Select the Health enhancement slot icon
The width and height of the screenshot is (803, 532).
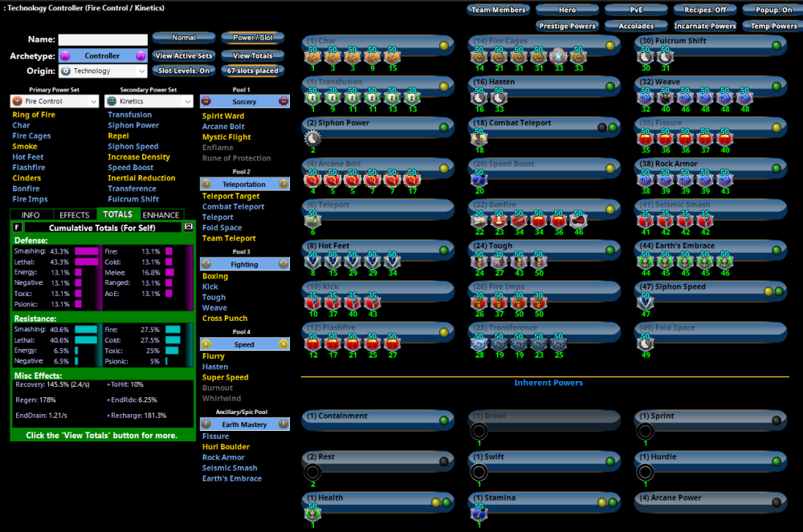click(x=312, y=513)
